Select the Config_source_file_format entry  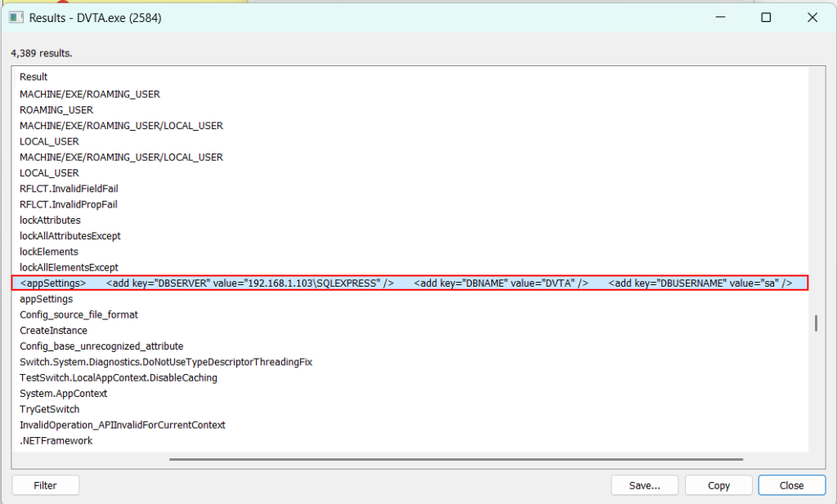pos(78,315)
